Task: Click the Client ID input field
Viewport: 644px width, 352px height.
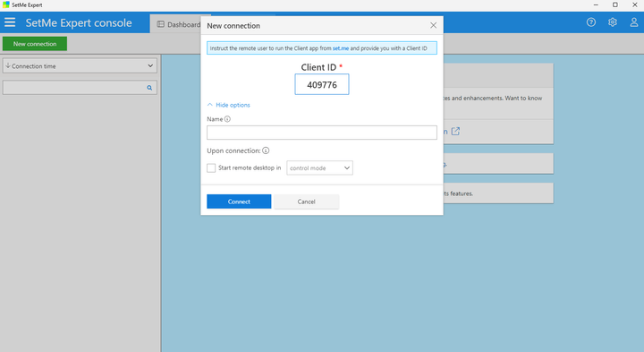Action: 322,84
